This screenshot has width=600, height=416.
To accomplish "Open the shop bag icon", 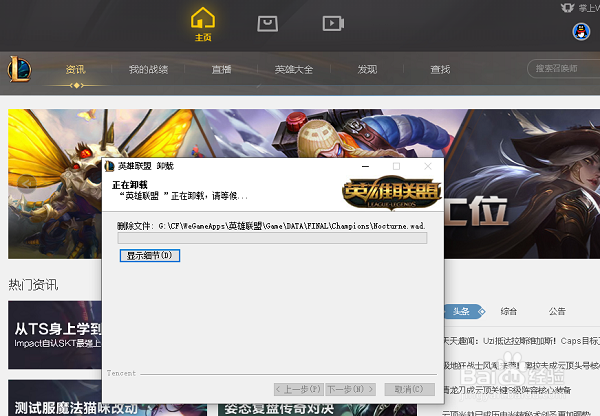I will click(x=267, y=24).
